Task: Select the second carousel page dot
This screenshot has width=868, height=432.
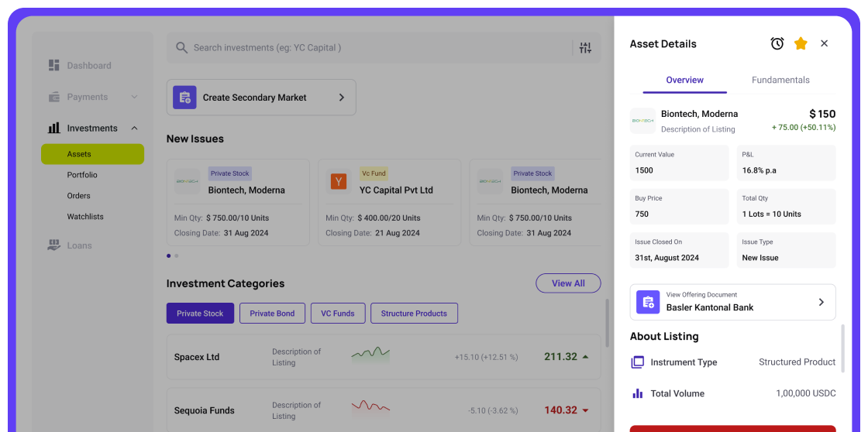Action: pos(177,256)
